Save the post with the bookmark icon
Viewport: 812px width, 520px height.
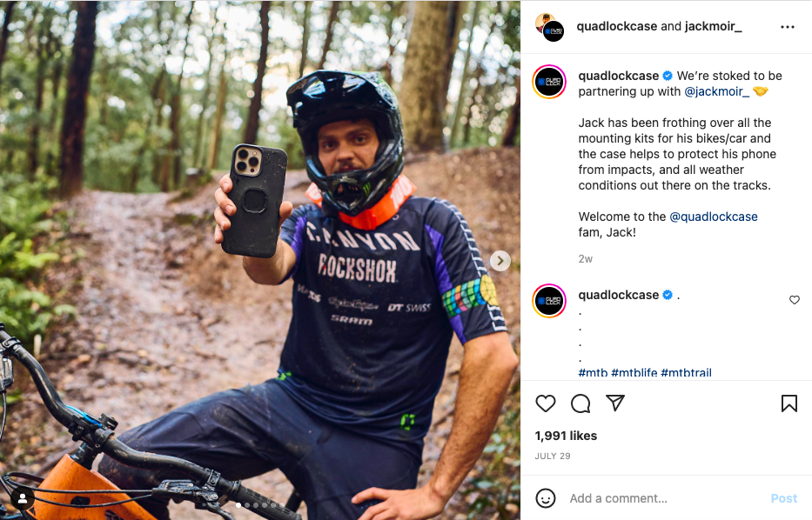point(789,403)
